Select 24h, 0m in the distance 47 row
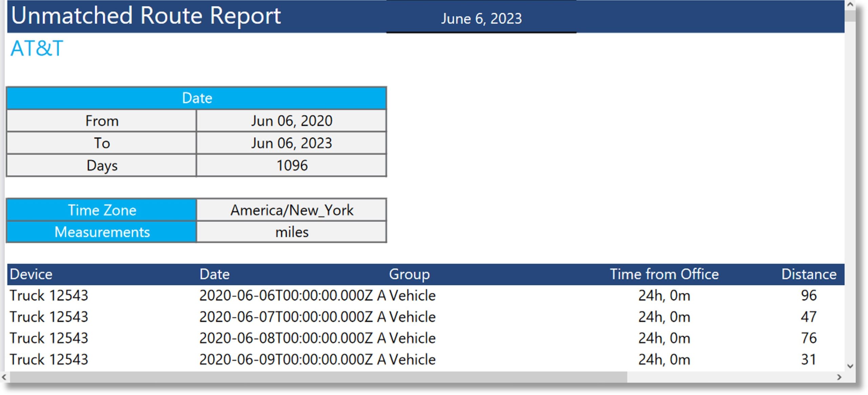Viewport: 868px width, 395px height. point(664,317)
